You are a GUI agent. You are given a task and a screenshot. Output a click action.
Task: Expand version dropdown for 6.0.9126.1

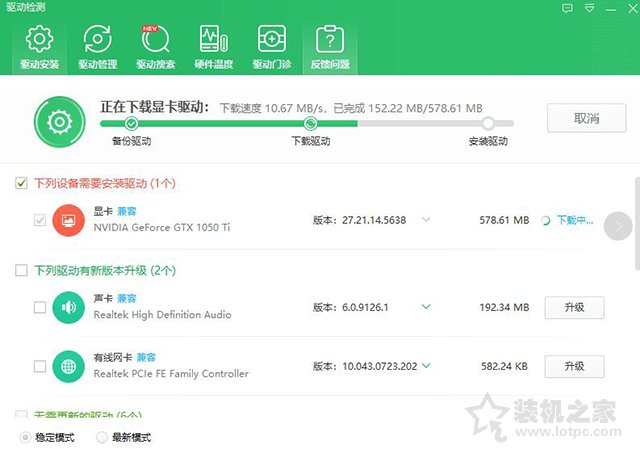click(426, 307)
